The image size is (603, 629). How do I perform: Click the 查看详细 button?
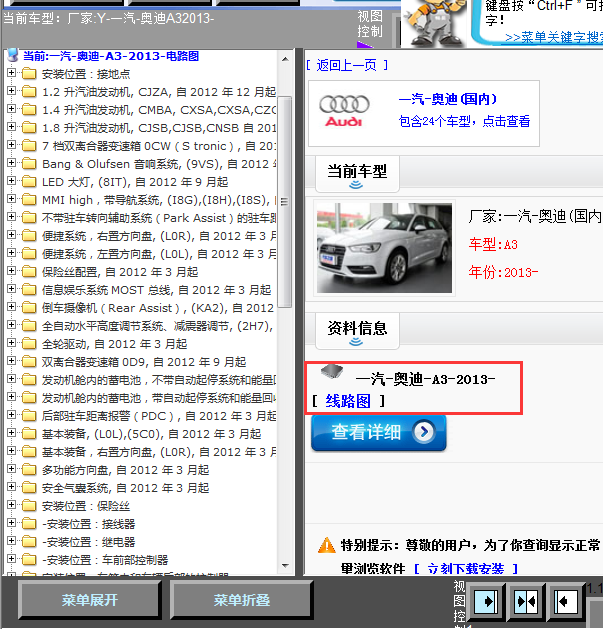tap(378, 432)
